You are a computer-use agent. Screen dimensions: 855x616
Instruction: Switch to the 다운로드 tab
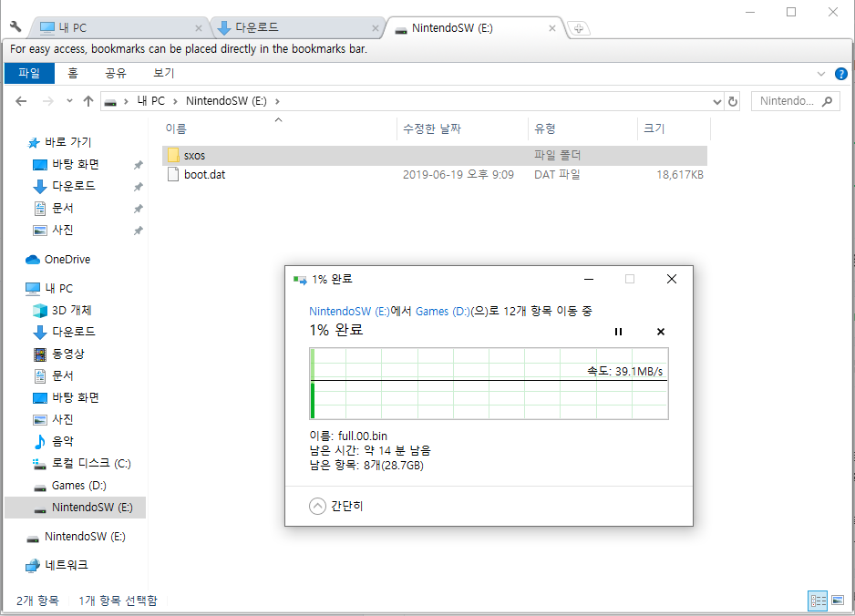pos(295,28)
